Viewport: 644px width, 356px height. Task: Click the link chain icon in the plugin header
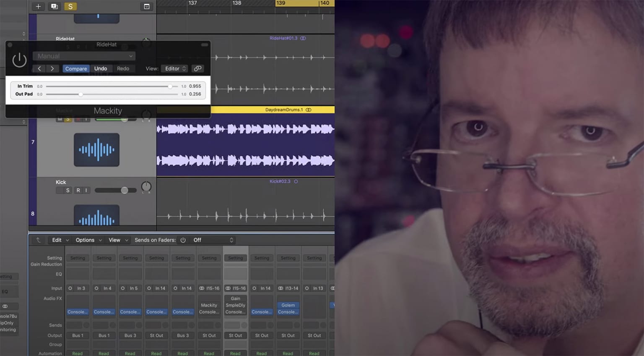point(197,68)
